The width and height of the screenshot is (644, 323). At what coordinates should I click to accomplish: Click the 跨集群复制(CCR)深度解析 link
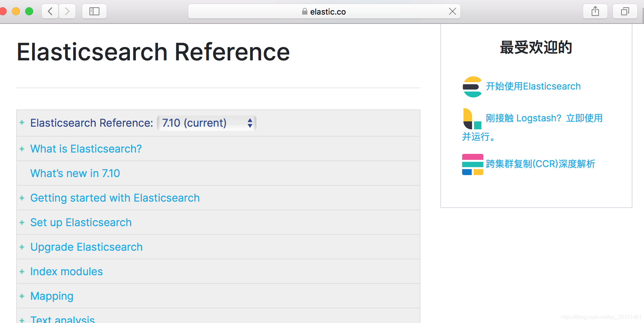pyautogui.click(x=540, y=164)
